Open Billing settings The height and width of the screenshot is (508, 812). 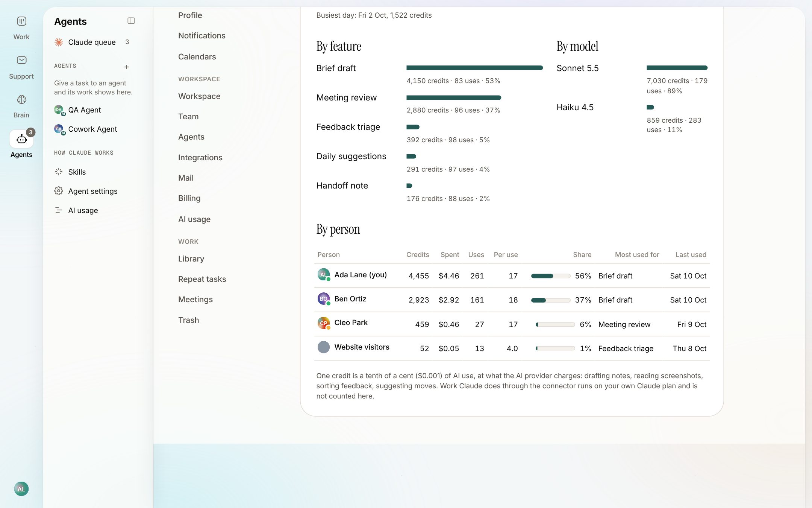tap(189, 198)
